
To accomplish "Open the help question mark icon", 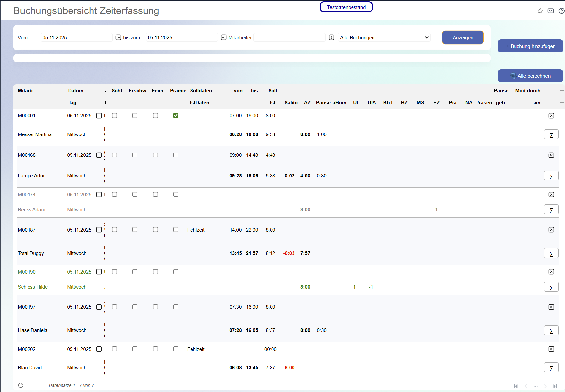I will [x=562, y=11].
